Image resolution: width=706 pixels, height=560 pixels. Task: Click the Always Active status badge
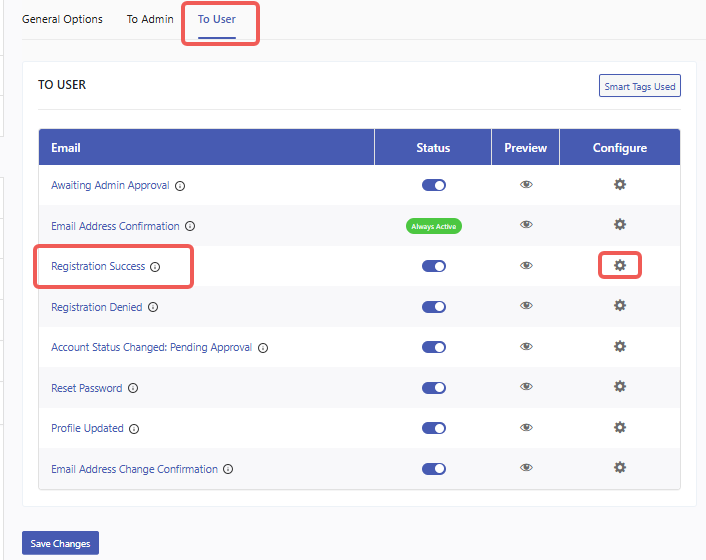434,226
